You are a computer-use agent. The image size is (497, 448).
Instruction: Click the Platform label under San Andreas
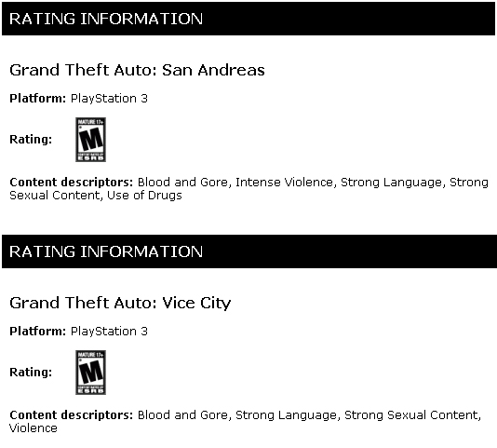pos(38,99)
